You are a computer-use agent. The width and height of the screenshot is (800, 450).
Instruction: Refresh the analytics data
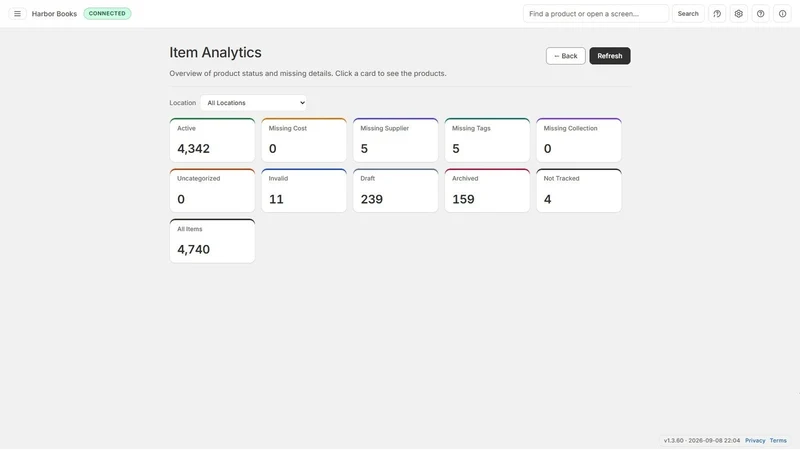pos(610,56)
